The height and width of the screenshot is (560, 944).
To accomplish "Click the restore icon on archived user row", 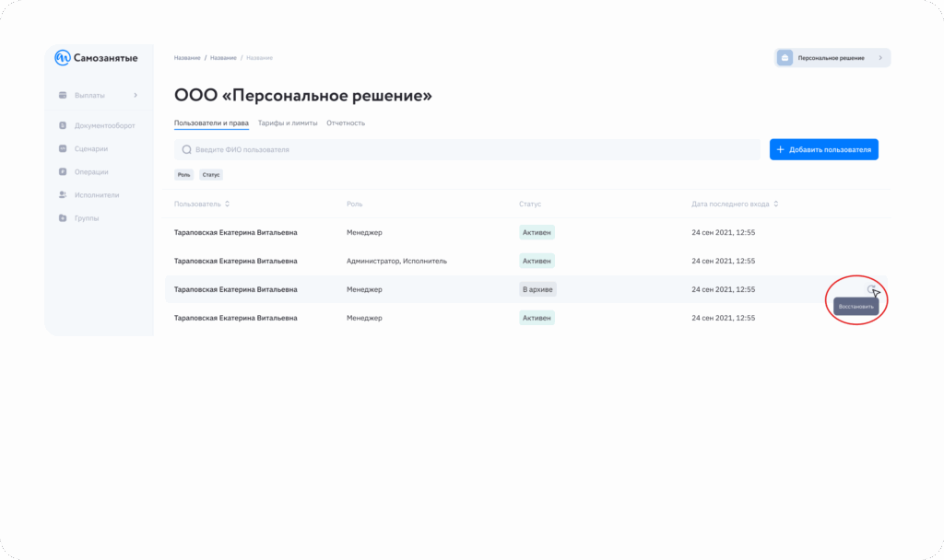I will [871, 289].
